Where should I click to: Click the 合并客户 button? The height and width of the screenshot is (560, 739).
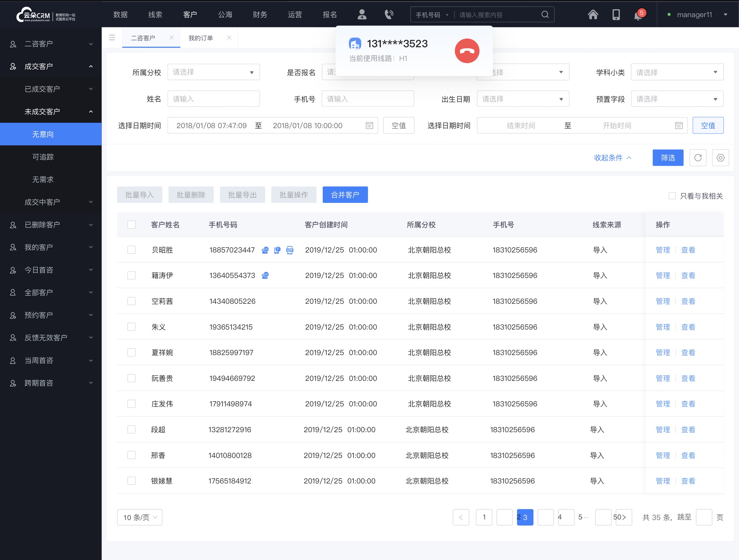tap(346, 195)
